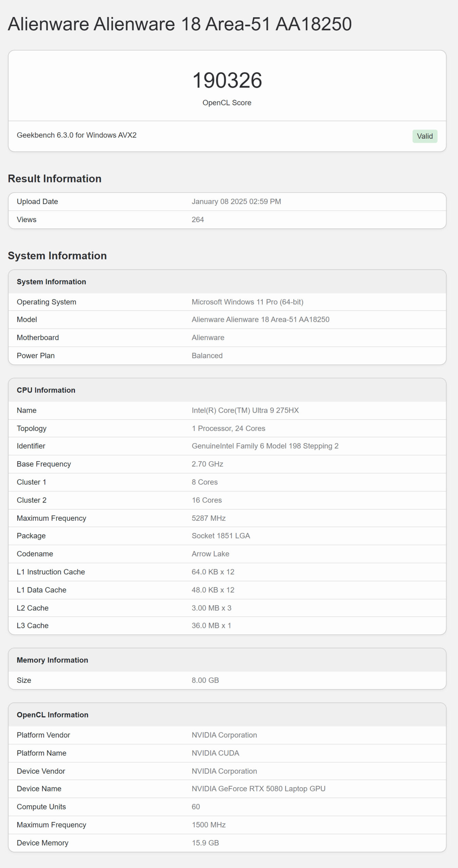This screenshot has width=458, height=868.
Task: Click the 'Result Information' heading
Action: (x=55, y=179)
